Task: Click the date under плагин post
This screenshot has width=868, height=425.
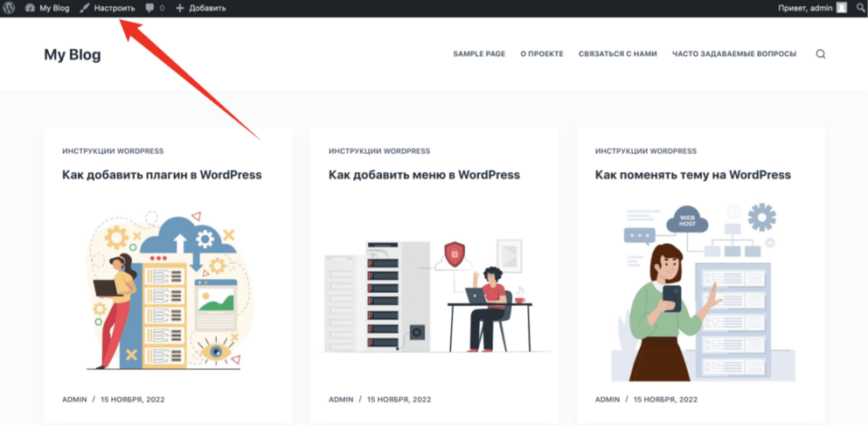Action: click(132, 400)
